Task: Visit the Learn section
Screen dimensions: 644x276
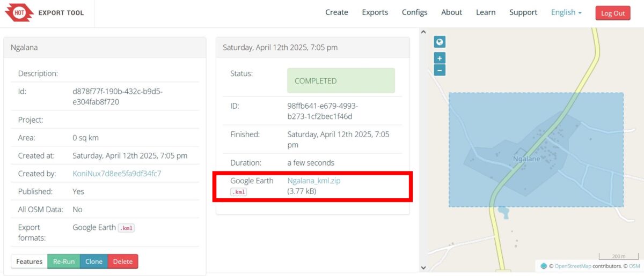Action: pyautogui.click(x=486, y=12)
